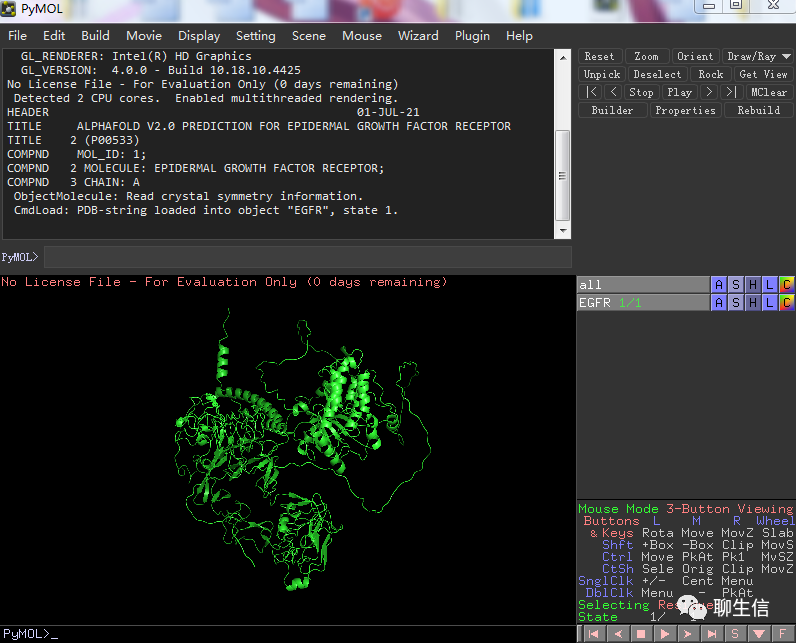This screenshot has height=643, width=796.
Task: Open the Hide (H) menu for all
Action: tap(753, 285)
